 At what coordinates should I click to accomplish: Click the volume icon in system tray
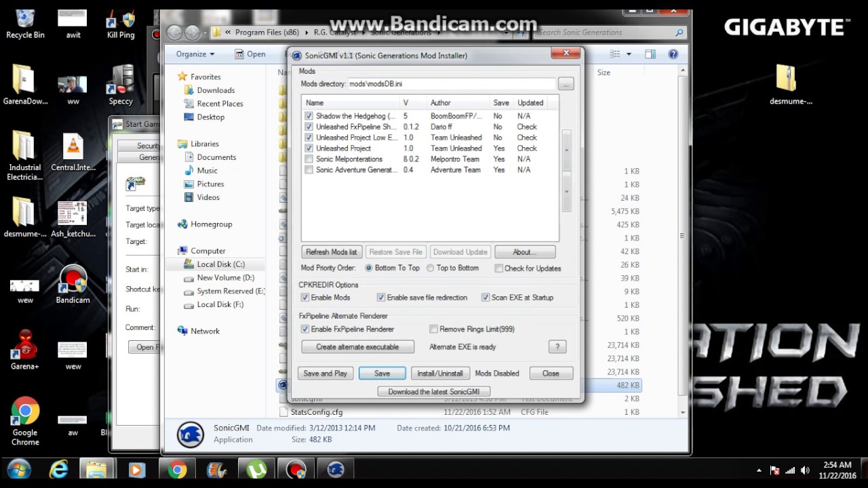point(806,470)
